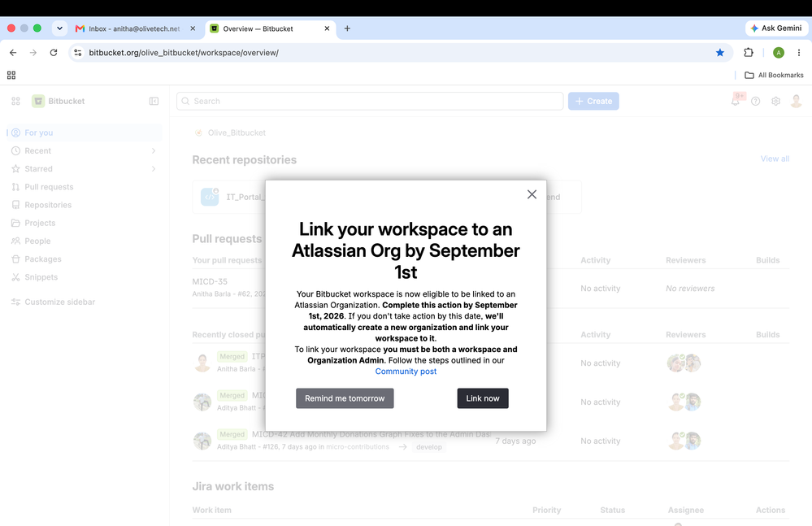The width and height of the screenshot is (812, 526).
Task: Expand the Recent chevron
Action: pos(154,150)
